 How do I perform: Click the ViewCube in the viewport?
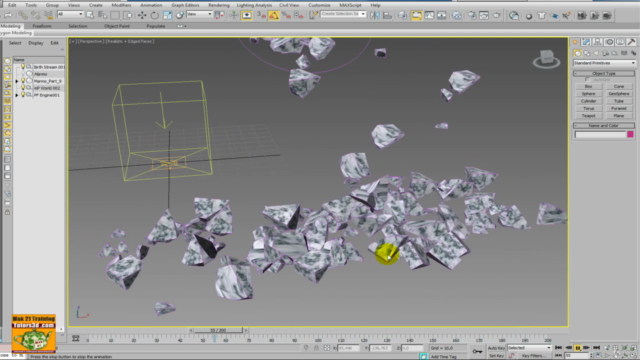(547, 59)
